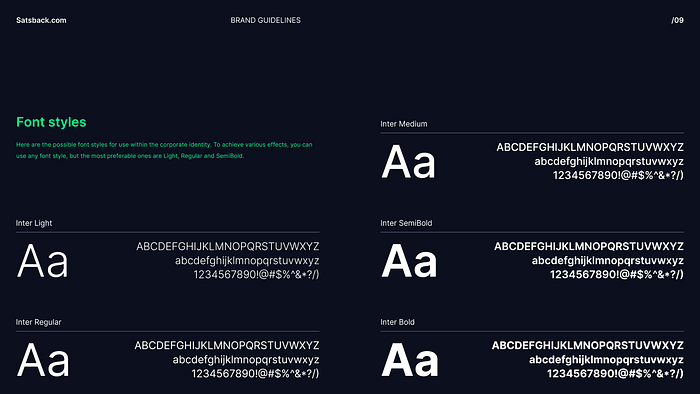Click the Inter SemiBold Aa sample
The image size is (700, 394).
[x=409, y=261]
